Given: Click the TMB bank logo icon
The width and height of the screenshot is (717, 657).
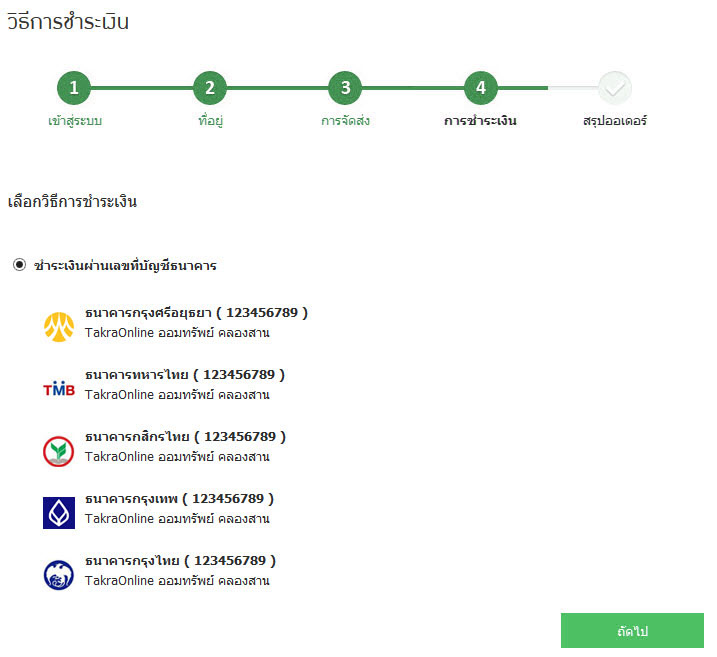Looking at the screenshot, I should point(58,389).
